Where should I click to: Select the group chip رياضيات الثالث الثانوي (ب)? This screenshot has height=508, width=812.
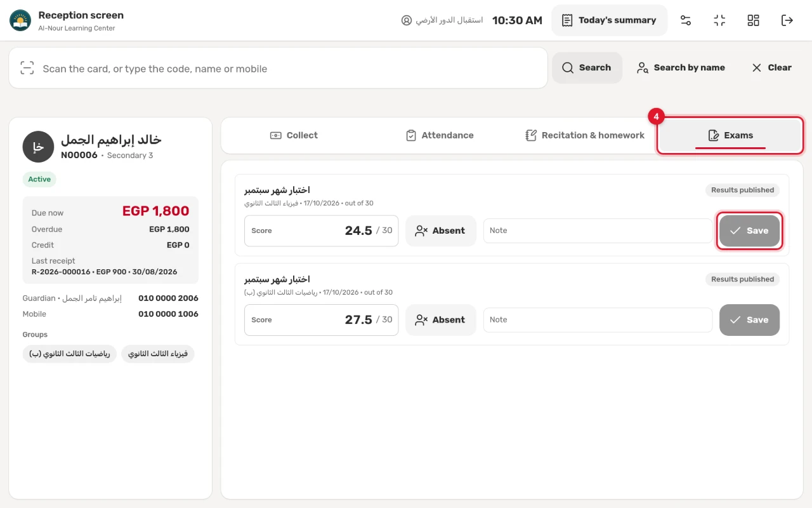pyautogui.click(x=70, y=354)
